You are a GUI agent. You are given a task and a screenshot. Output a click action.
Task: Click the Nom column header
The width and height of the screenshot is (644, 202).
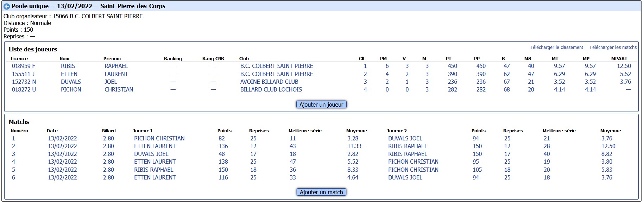tap(64, 59)
